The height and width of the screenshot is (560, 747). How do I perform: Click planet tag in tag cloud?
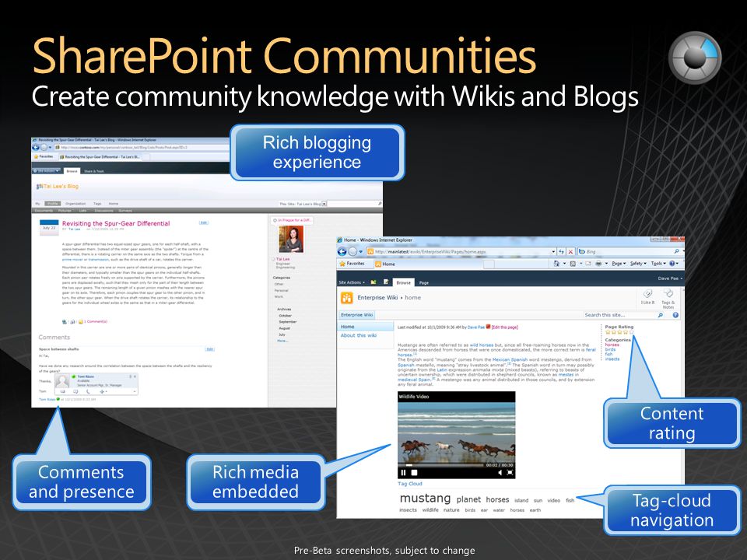[468, 499]
